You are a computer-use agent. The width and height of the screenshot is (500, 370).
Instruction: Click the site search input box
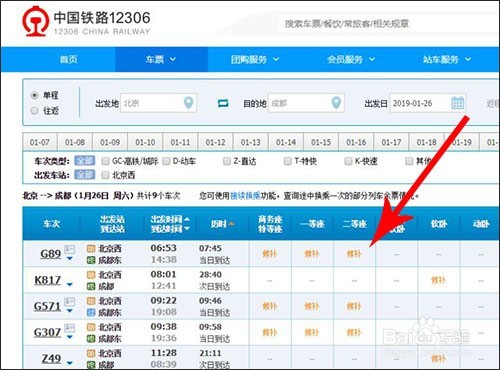[388, 24]
